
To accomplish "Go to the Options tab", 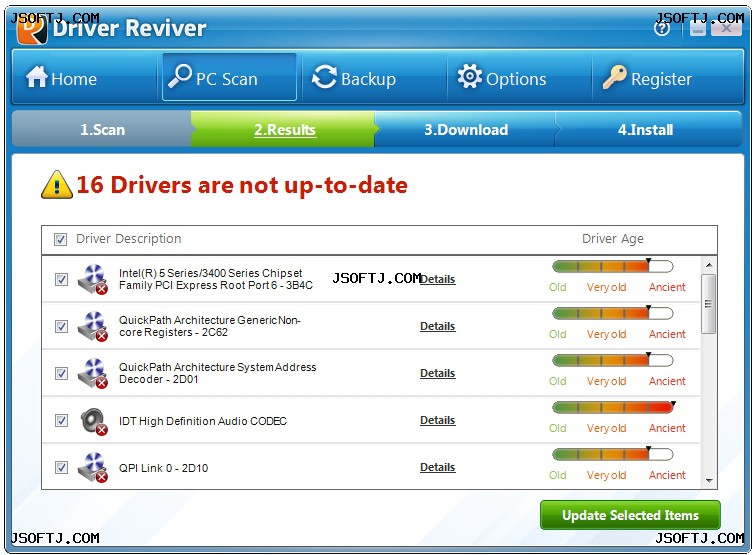I will pyautogui.click(x=519, y=78).
